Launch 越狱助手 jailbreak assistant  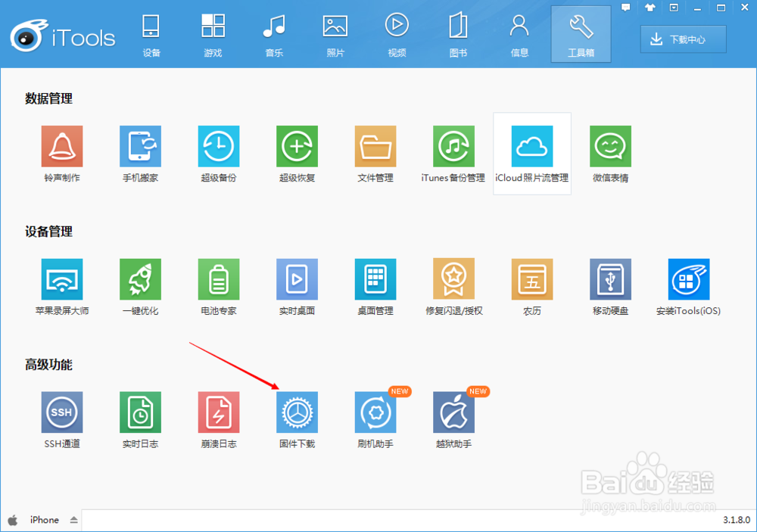tap(453, 412)
